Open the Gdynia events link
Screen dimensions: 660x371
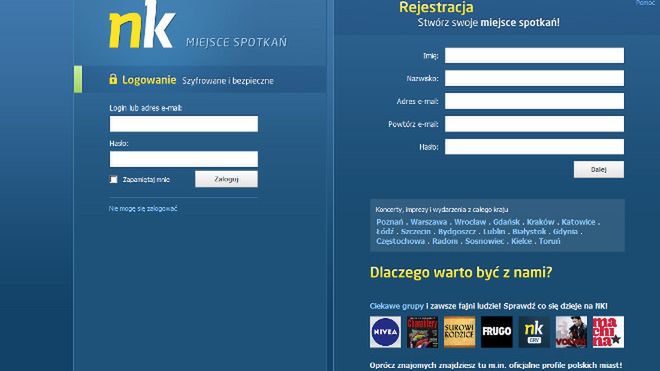click(565, 232)
